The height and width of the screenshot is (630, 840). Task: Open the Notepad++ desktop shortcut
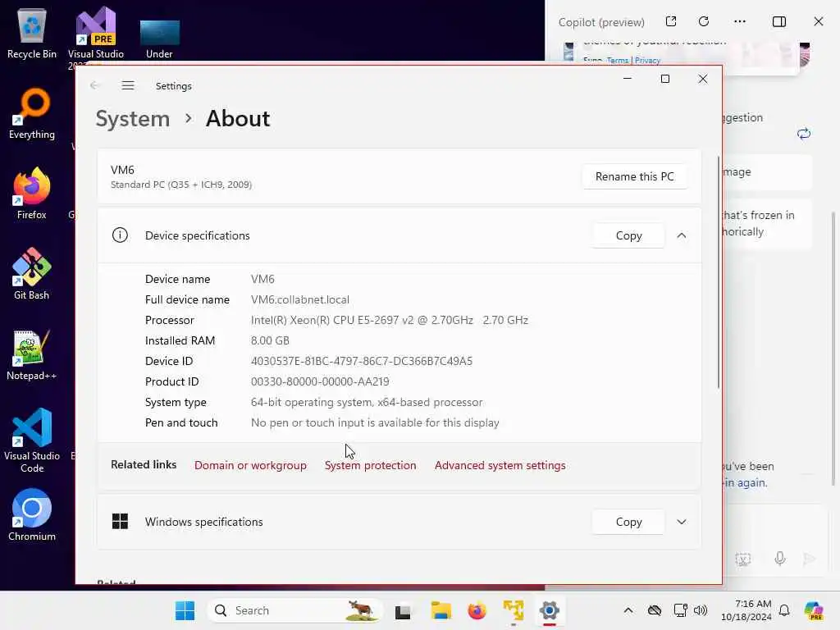32,355
